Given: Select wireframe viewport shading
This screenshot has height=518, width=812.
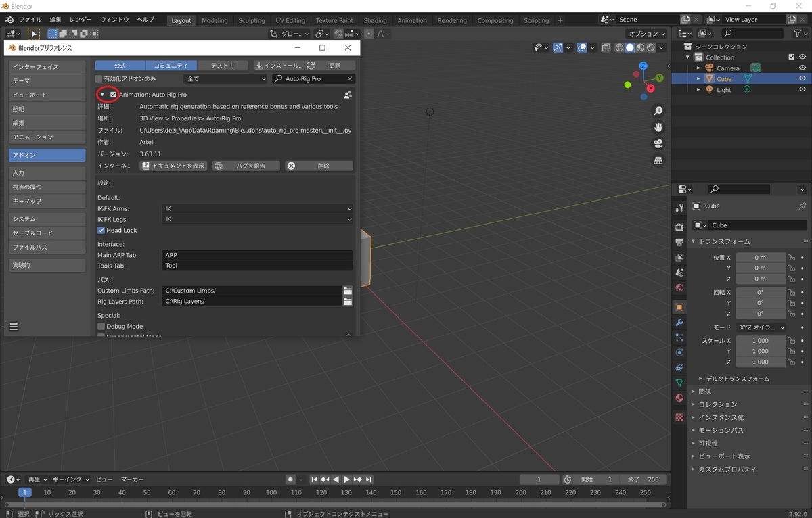Looking at the screenshot, I should tap(619, 47).
